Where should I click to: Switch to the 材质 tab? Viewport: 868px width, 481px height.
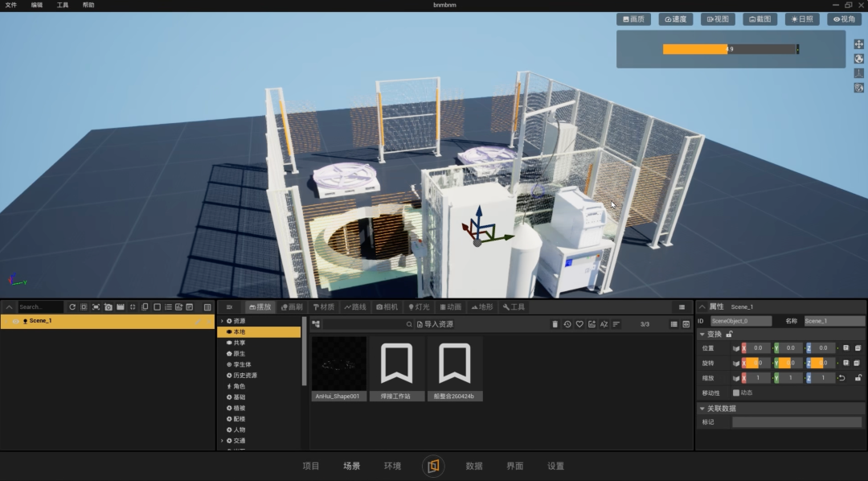[x=324, y=307]
